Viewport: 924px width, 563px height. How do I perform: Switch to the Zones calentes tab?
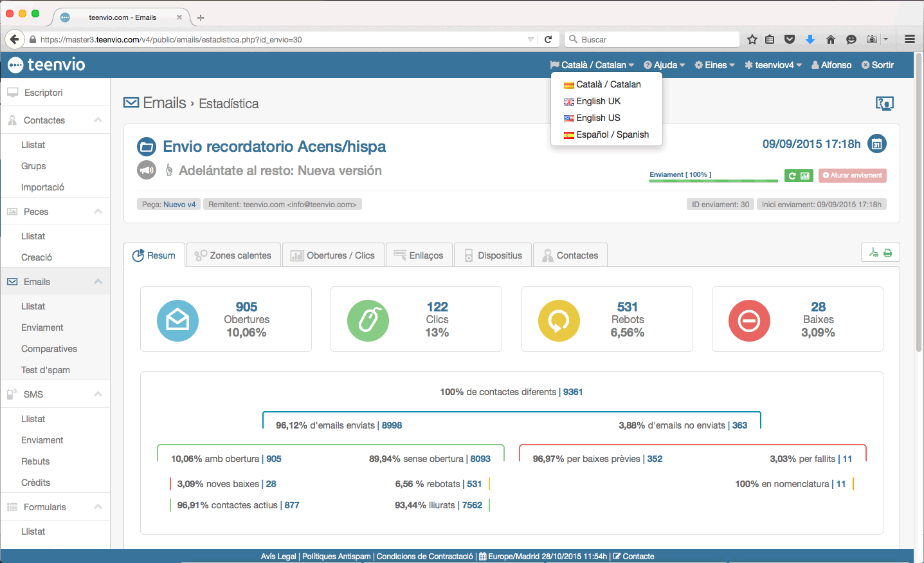pos(233,255)
